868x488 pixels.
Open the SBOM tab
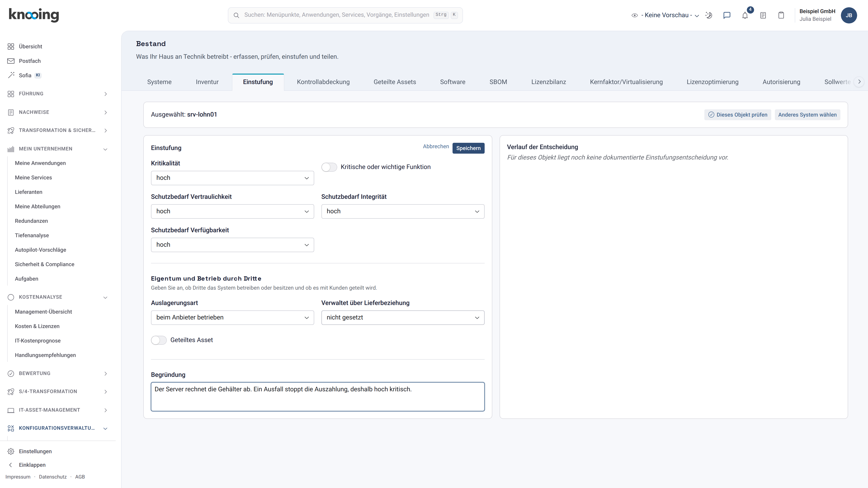point(498,82)
